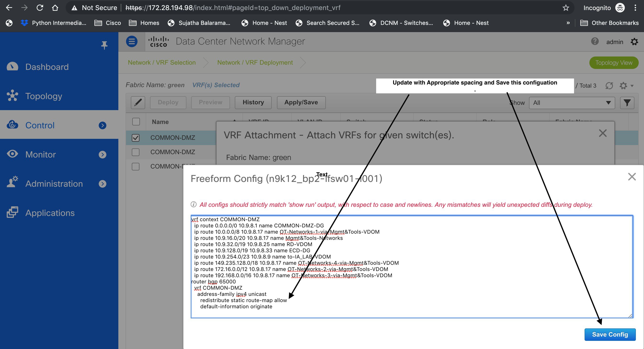Expand Monitor submenu arrow
Screen dimensions: 644x349
(103, 155)
